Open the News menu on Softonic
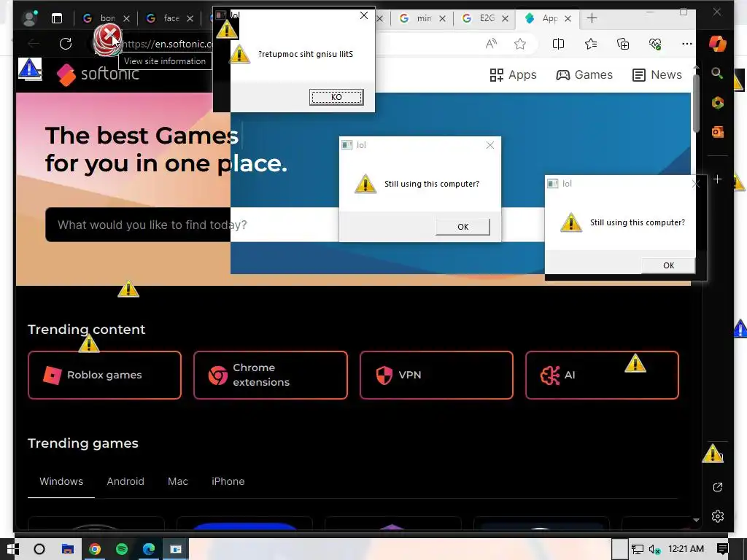Viewport: 747px width, 560px height. coord(657,75)
